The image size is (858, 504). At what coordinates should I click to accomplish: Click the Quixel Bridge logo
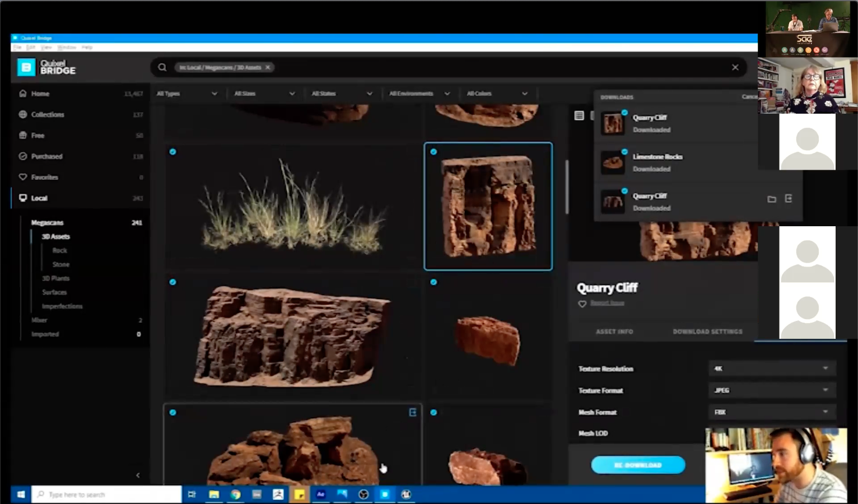[x=46, y=67]
